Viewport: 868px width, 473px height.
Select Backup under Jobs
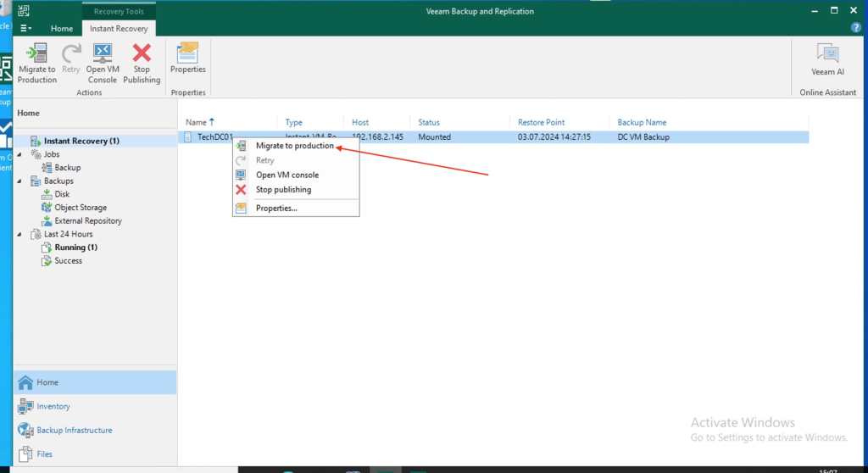coord(68,167)
